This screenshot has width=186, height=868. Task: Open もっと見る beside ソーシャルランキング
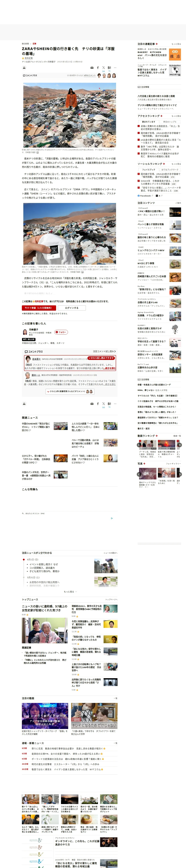(x=176, y=164)
